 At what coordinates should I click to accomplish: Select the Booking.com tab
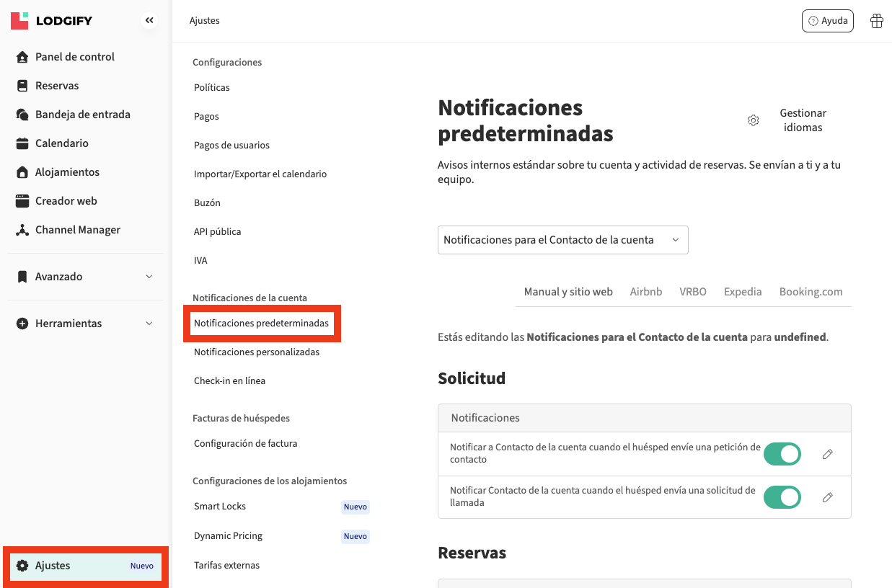coord(811,292)
